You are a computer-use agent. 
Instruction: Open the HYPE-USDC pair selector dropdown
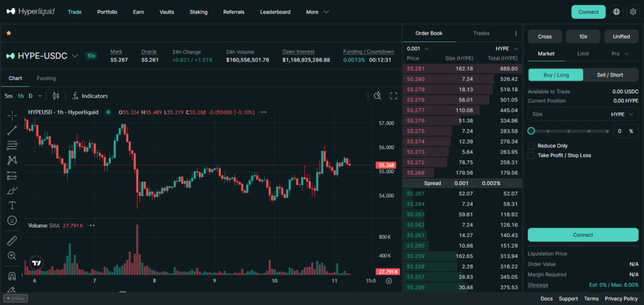pyautogui.click(x=75, y=56)
